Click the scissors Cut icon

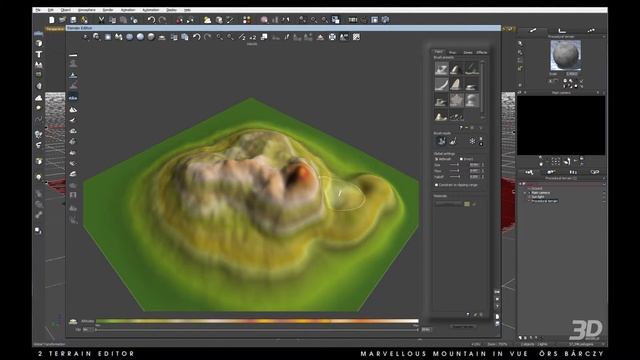click(101, 20)
